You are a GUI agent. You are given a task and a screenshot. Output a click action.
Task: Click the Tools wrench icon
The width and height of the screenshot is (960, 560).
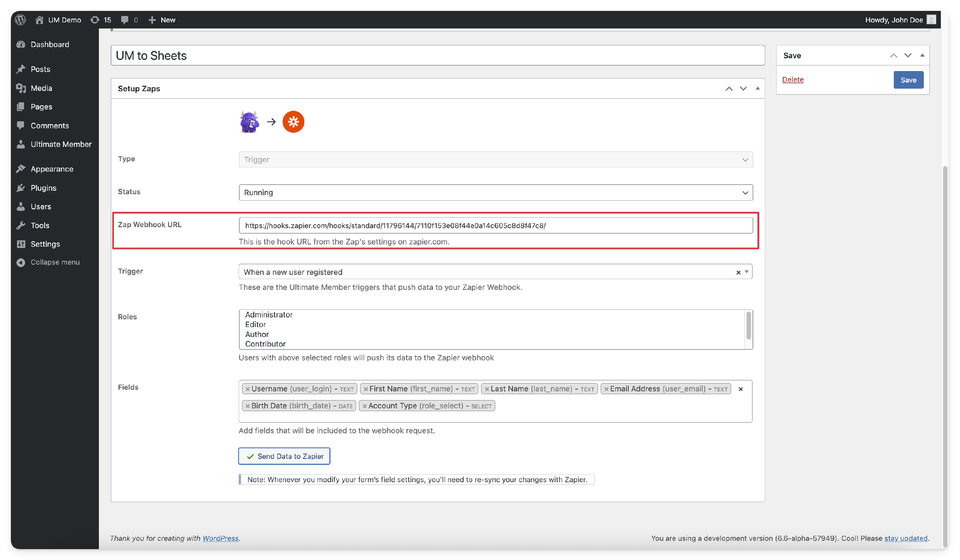(21, 225)
